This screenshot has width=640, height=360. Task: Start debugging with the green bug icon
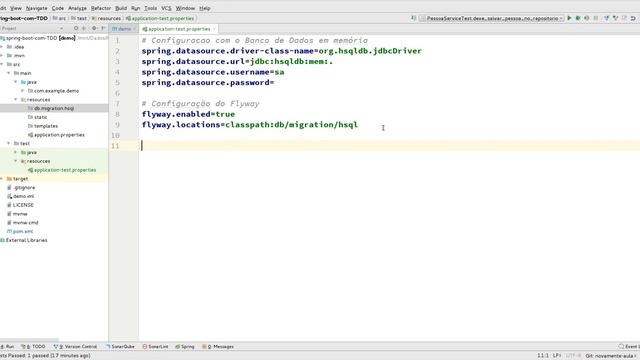[x=578, y=18]
